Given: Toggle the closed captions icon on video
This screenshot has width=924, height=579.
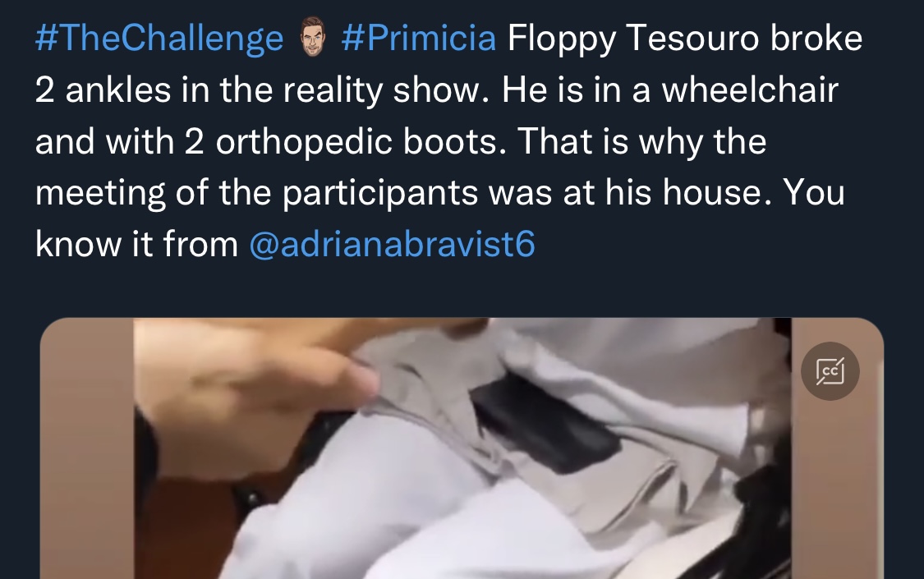Looking at the screenshot, I should tap(830, 371).
